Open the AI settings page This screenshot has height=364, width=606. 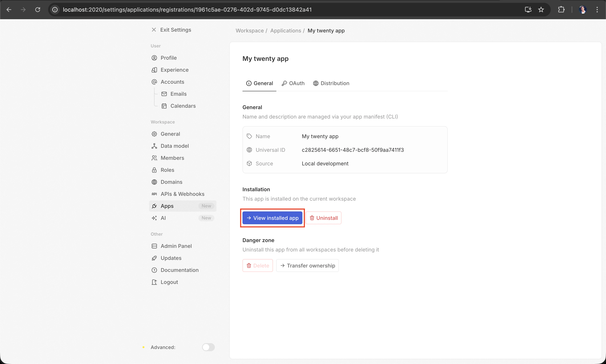click(x=163, y=218)
